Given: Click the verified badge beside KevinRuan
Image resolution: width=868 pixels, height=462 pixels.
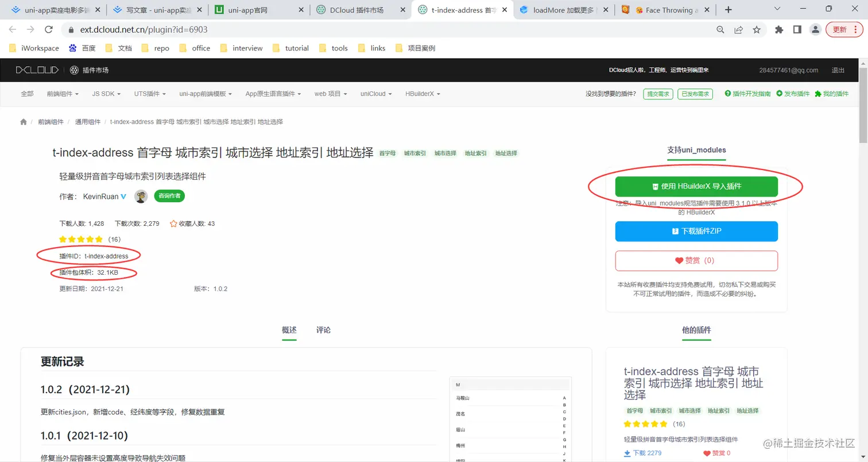Looking at the screenshot, I should 123,197.
